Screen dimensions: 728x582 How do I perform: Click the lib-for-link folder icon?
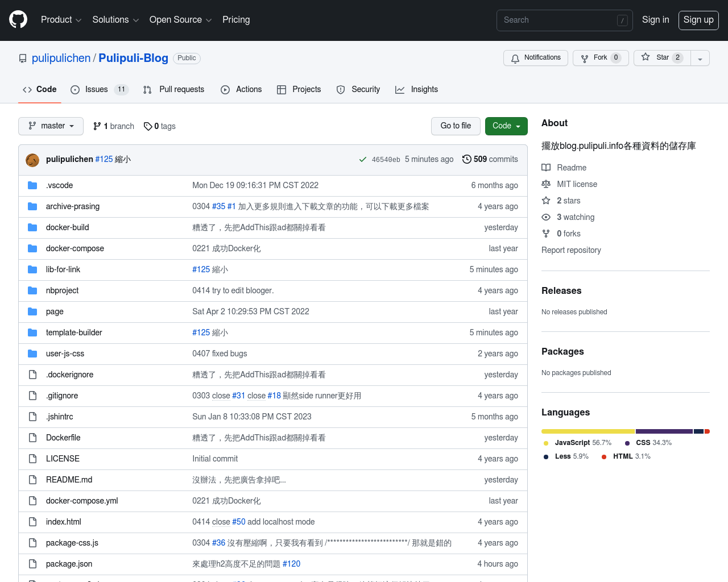32,269
